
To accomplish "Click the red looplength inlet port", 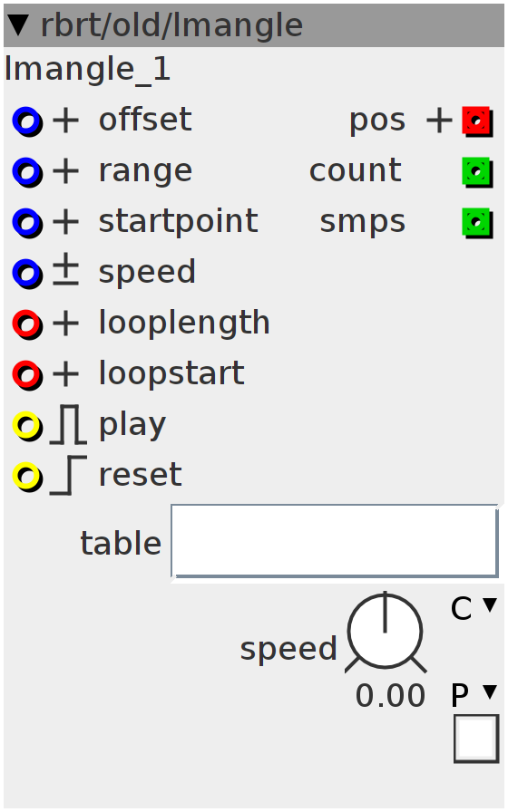I will tap(27, 324).
